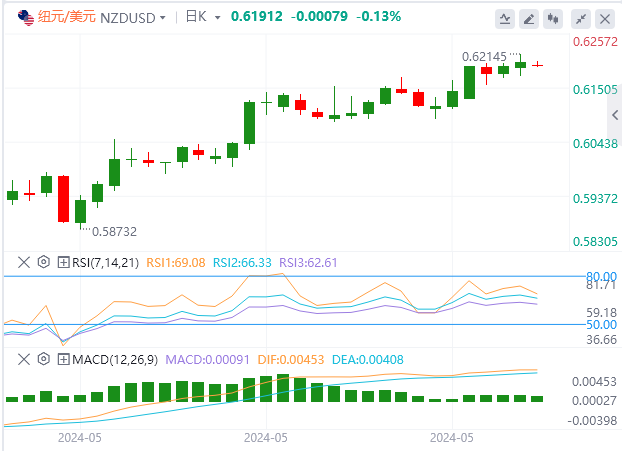622x451 pixels.
Task: Click the 纽元/美元 pair name
Action: 67,17
